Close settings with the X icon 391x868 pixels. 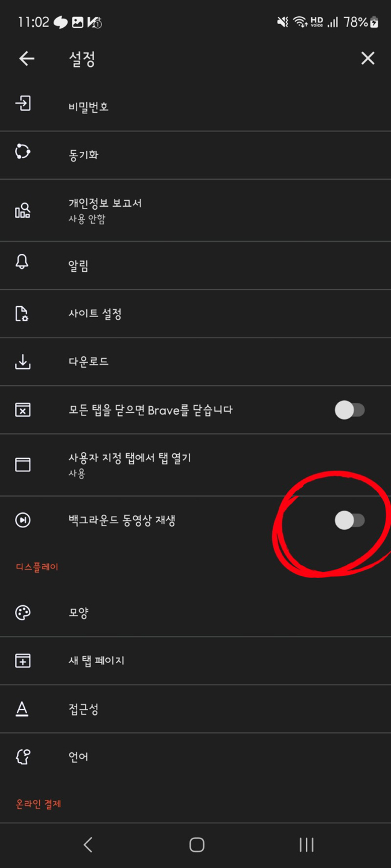pyautogui.click(x=367, y=58)
